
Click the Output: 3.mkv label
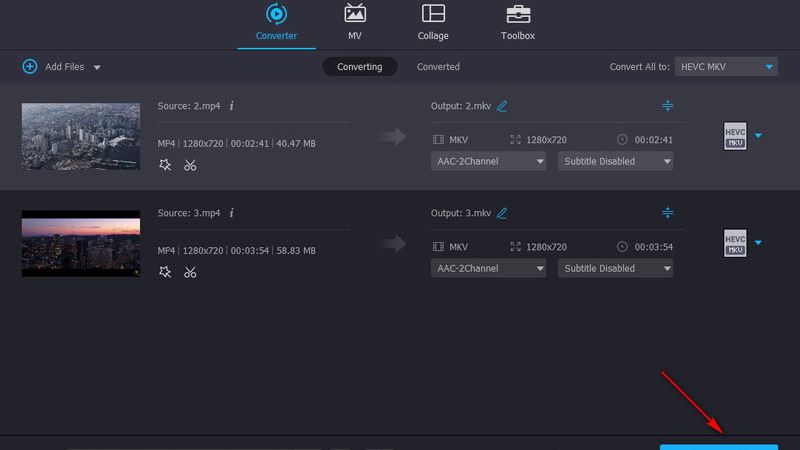[461, 213]
